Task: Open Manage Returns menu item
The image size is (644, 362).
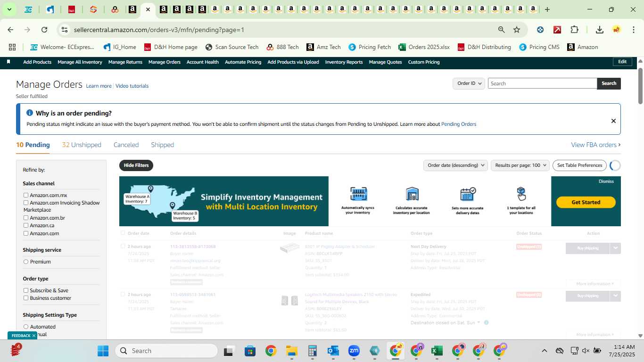Action: pyautogui.click(x=125, y=62)
